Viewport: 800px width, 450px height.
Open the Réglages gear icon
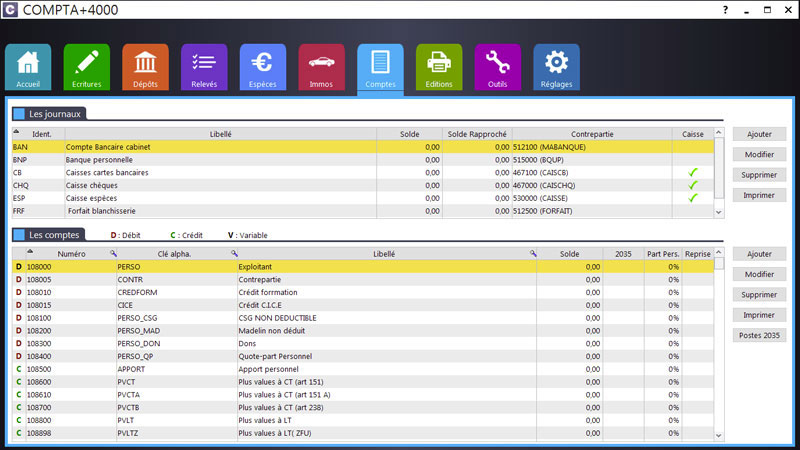(x=556, y=67)
